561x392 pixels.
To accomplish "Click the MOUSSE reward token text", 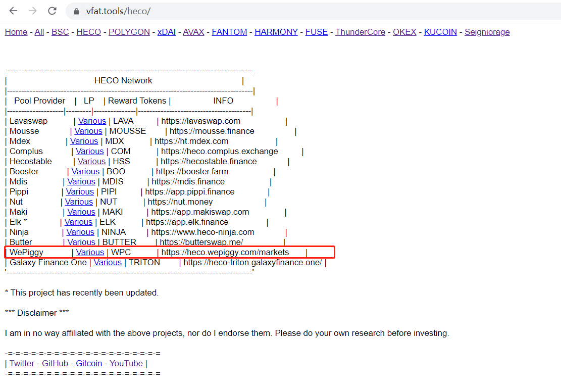I will (127, 131).
